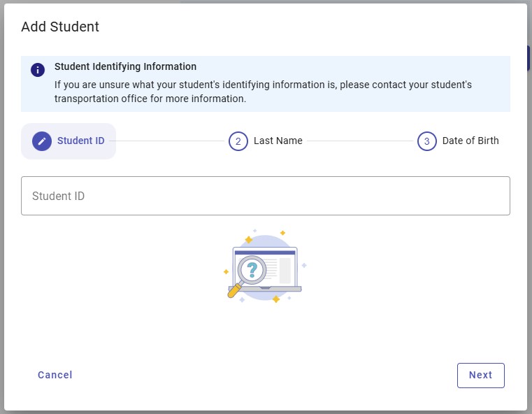Click the yellow sparkle above the laptop illustration
This screenshot has width=532, height=414.
click(x=248, y=239)
